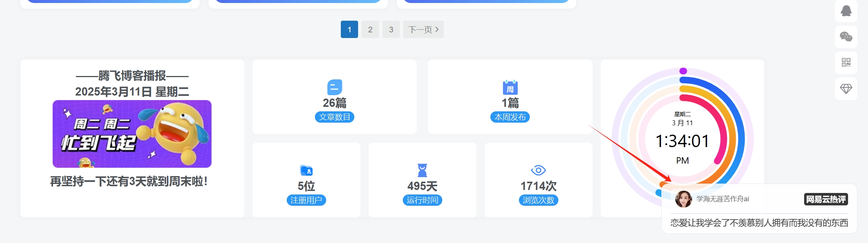The height and width of the screenshot is (243, 868).
Task: Click the weekly calendar icon
Action: coord(510,87)
